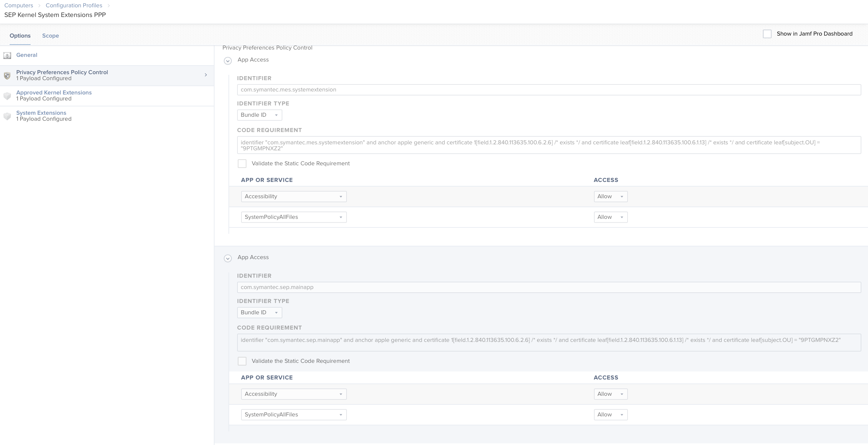Click the first IDENTIFIER TYPE label
The image size is (868, 445).
(263, 103)
